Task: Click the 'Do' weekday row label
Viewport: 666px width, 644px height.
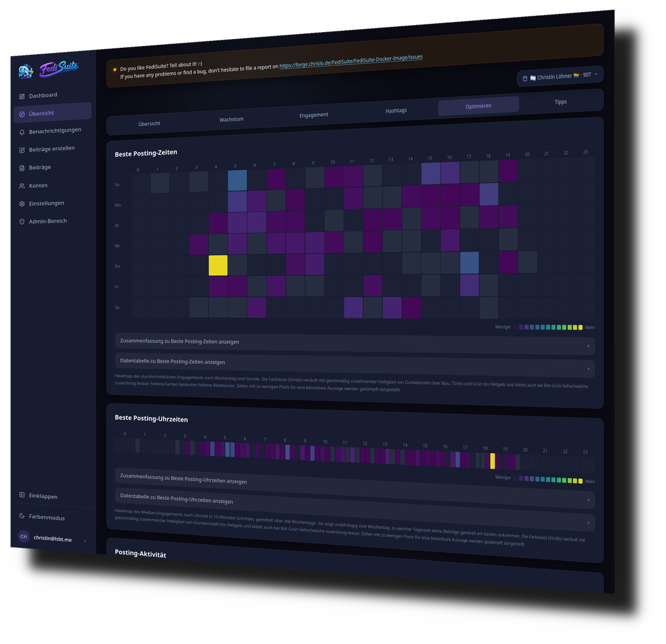Action: coord(118,267)
